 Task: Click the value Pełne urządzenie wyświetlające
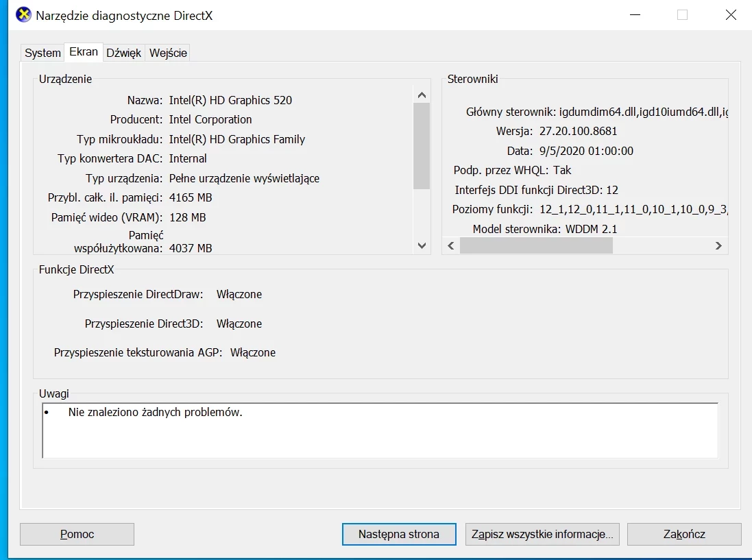coord(244,178)
